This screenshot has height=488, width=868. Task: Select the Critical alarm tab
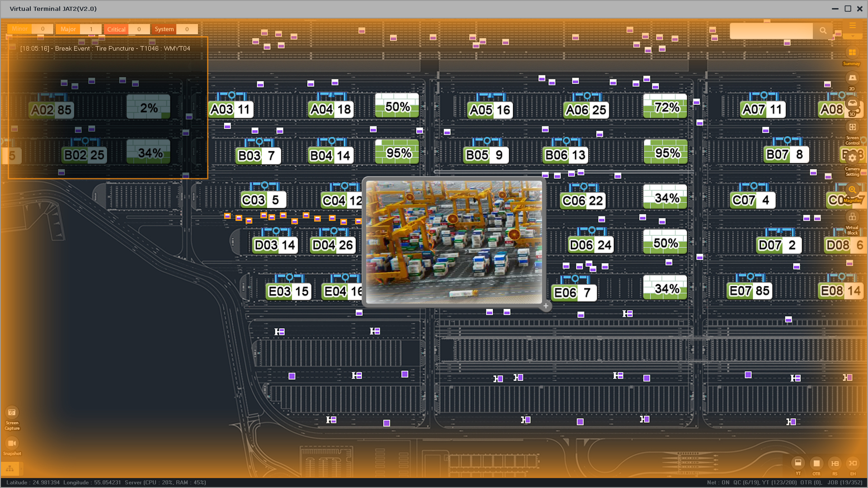coord(116,29)
